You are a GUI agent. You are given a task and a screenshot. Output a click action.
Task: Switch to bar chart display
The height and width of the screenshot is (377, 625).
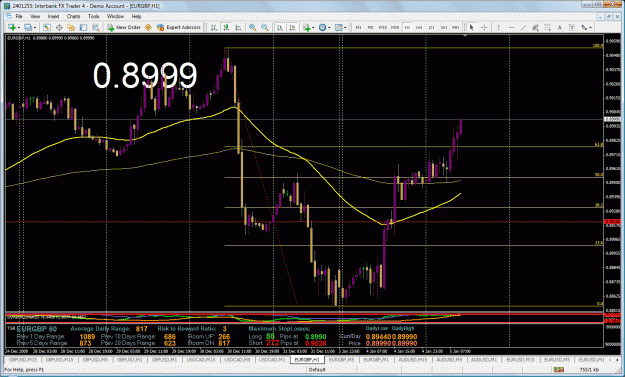pyautogui.click(x=214, y=27)
